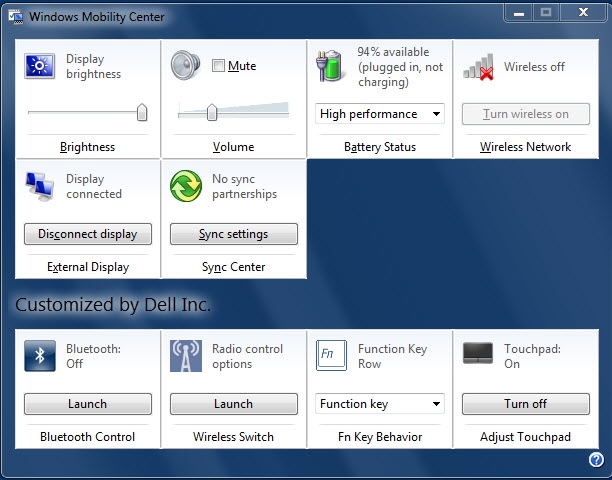Click the Adjust Touchpad label
This screenshot has width=612, height=480.
click(525, 437)
